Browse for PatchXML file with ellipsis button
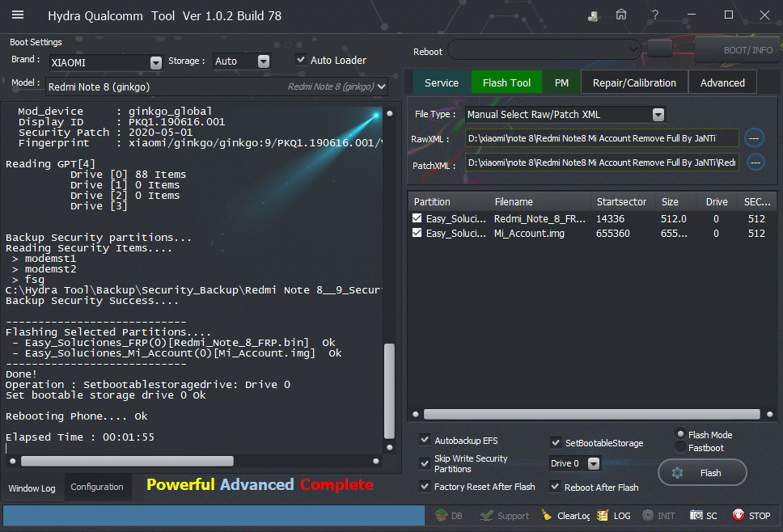783x532 pixels. coord(755,162)
